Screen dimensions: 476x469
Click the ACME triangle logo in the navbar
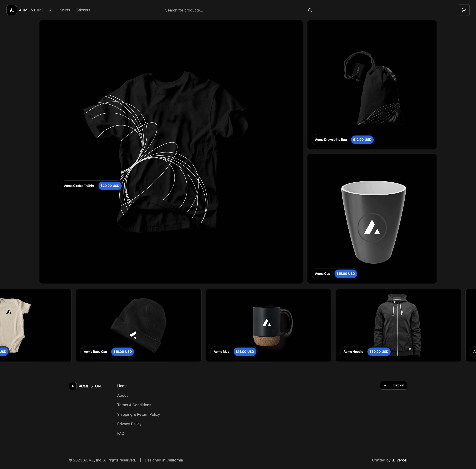click(12, 10)
